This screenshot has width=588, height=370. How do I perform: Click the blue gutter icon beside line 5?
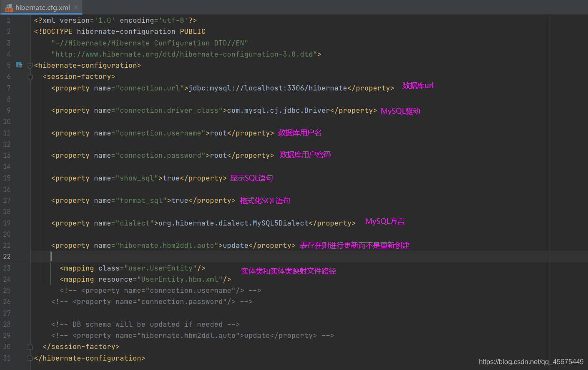click(19, 65)
